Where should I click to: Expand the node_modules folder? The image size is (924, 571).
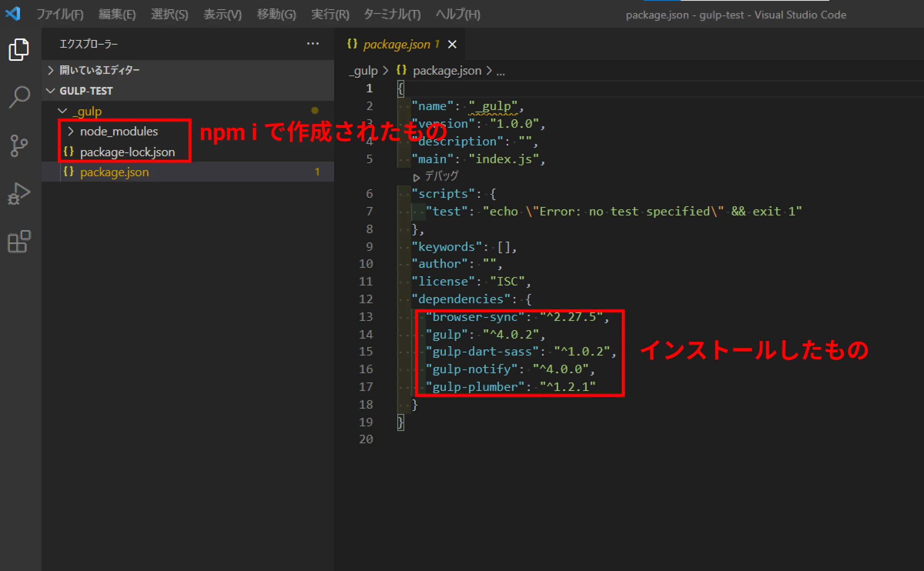coord(70,131)
